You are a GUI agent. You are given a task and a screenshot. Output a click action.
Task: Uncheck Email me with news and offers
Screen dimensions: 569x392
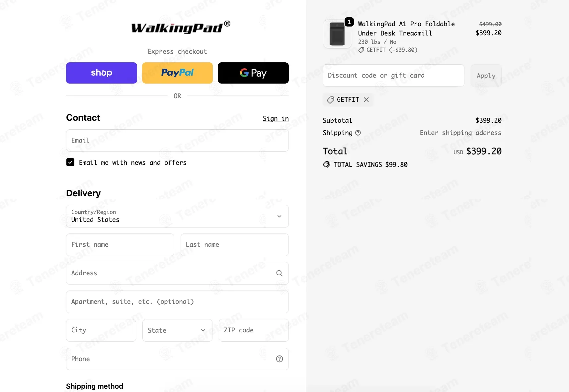(x=70, y=163)
